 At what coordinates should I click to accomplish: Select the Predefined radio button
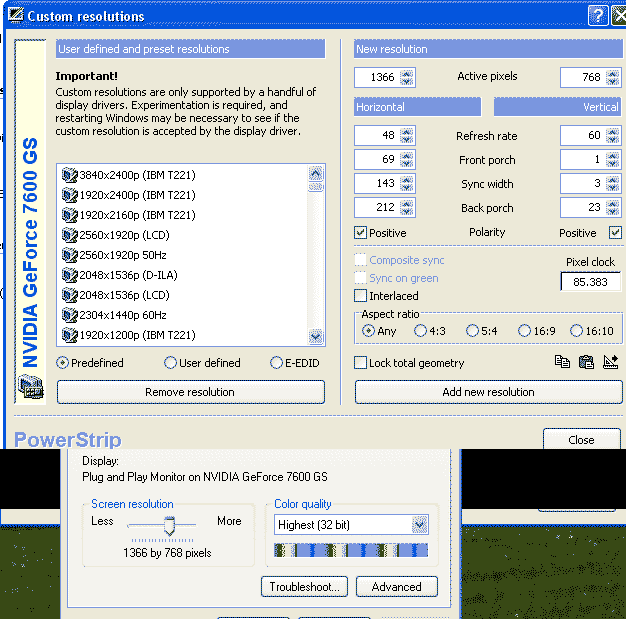click(x=63, y=363)
